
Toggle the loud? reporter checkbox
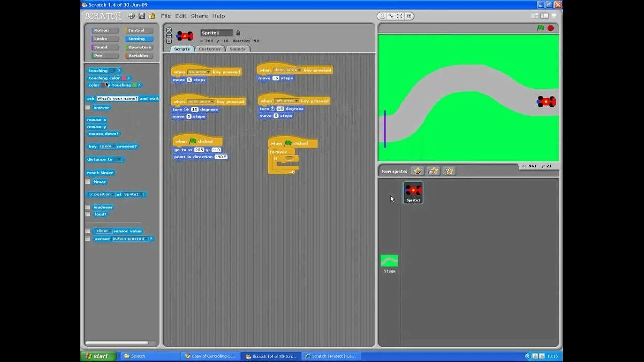pyautogui.click(x=88, y=214)
